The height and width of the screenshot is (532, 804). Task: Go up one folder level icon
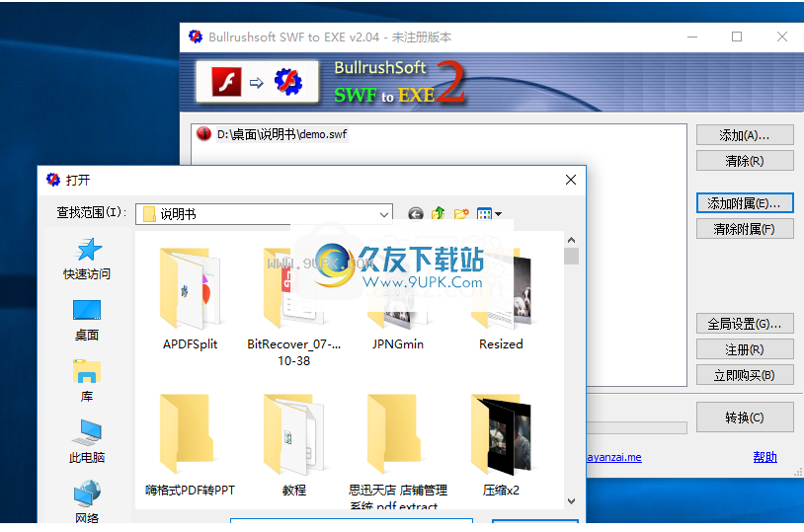[x=439, y=214]
